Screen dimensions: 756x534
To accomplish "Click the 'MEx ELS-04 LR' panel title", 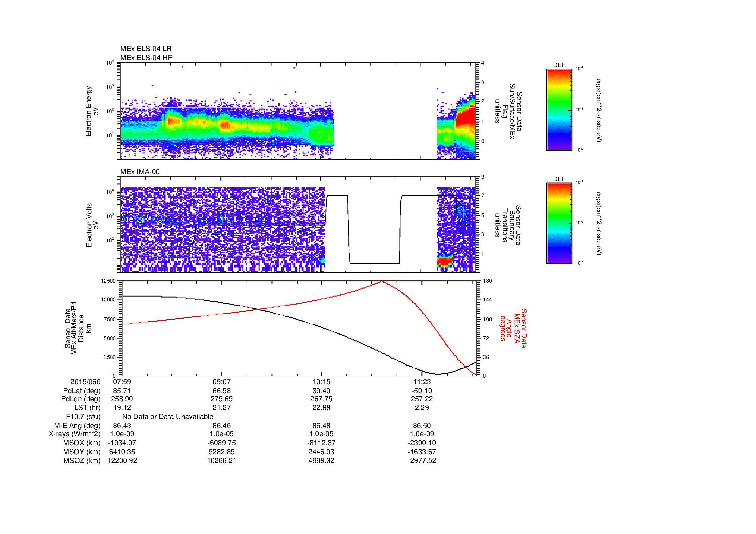I will click(146, 49).
